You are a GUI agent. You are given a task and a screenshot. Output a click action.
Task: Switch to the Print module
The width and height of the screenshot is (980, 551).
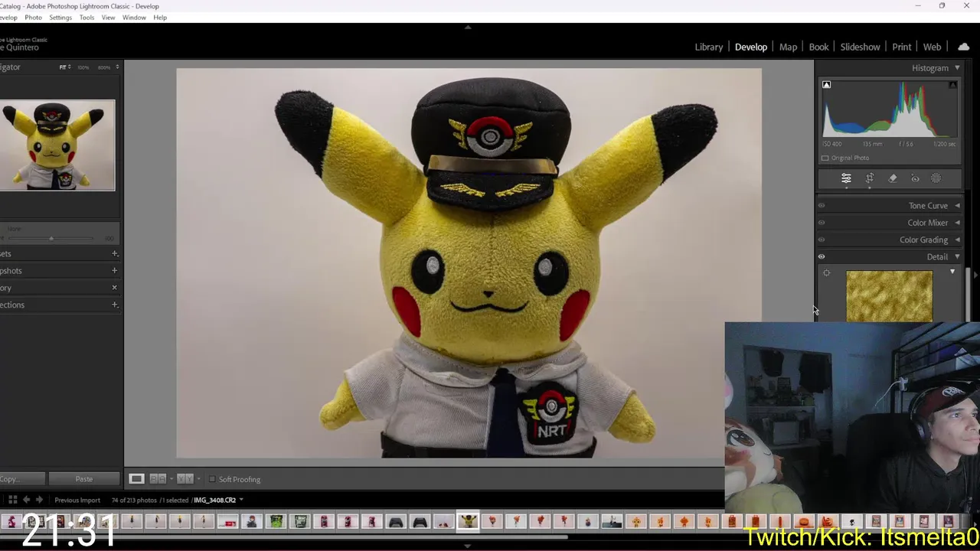tap(901, 47)
